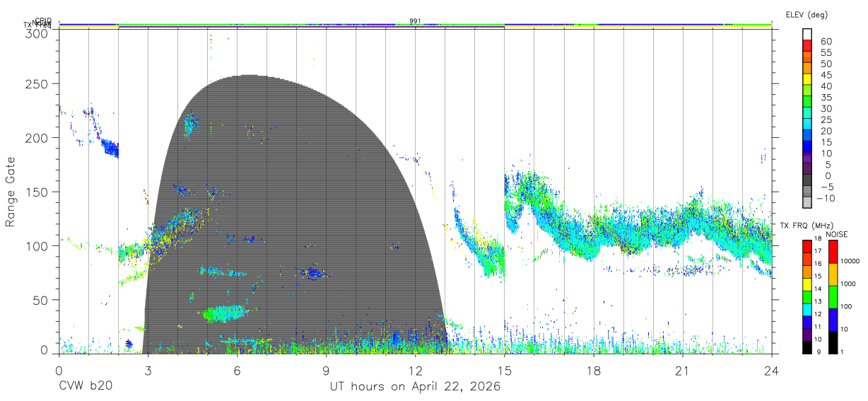Select the blue segment of NOISE bar
Screen dimensions: 868x401
click(x=832, y=320)
